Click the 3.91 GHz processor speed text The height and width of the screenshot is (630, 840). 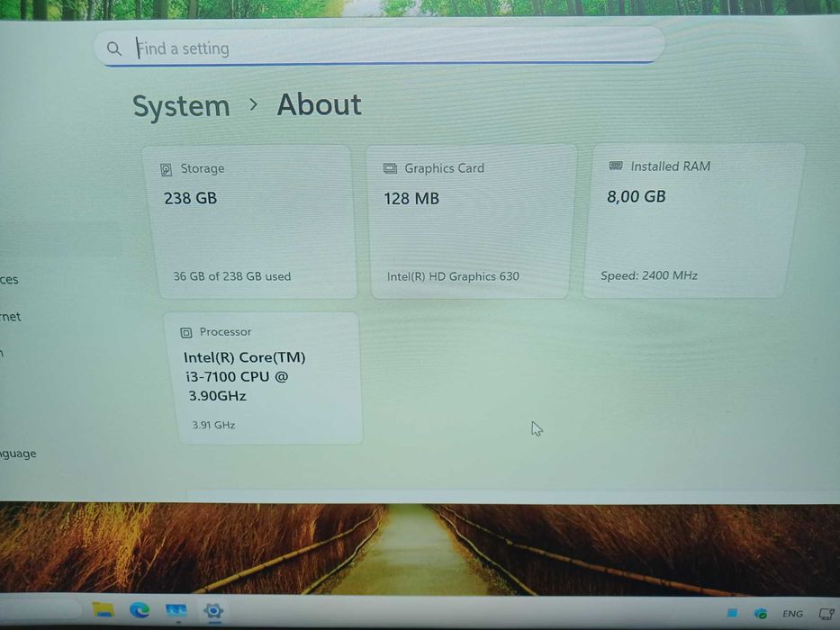click(213, 425)
